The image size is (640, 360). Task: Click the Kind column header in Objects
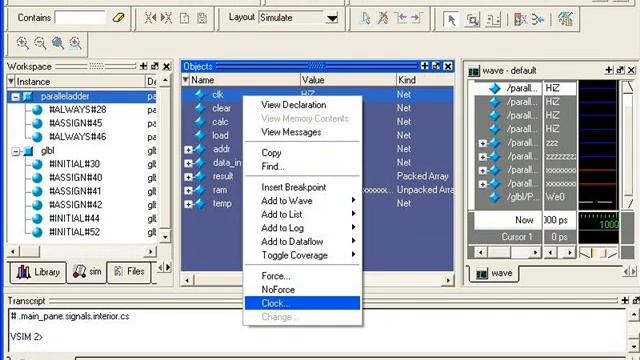(425, 80)
